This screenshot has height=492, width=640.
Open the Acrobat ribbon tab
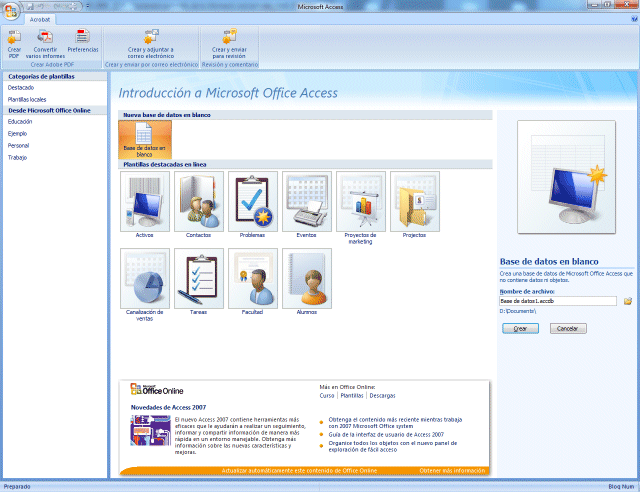(40, 19)
